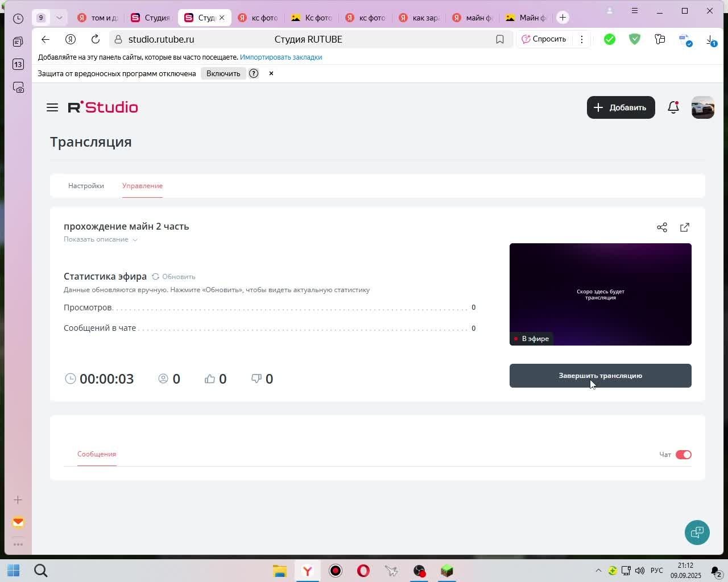Open the new tab plus button
The height and width of the screenshot is (582, 728).
562,18
